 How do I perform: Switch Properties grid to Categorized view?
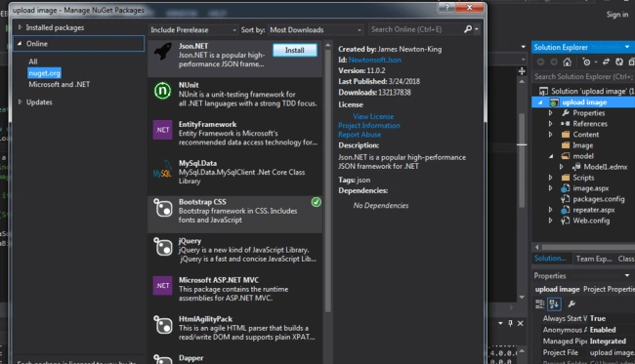click(540, 304)
